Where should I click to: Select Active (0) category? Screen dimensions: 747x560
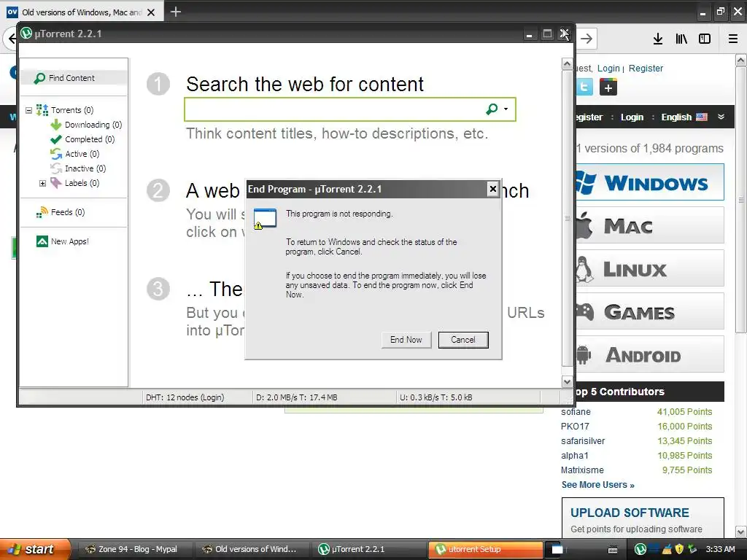(x=75, y=154)
